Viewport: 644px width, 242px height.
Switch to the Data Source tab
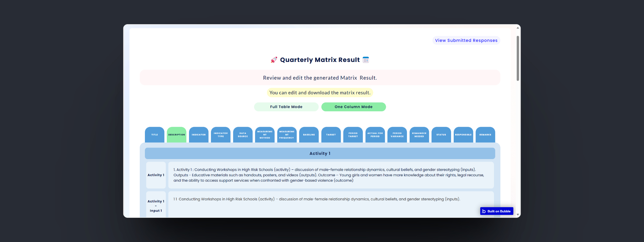coord(243,135)
